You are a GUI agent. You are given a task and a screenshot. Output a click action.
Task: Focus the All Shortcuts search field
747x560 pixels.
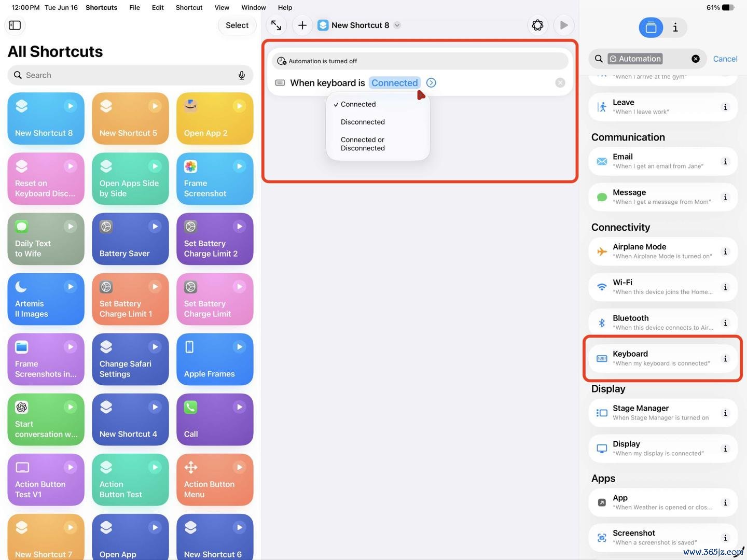(130, 75)
